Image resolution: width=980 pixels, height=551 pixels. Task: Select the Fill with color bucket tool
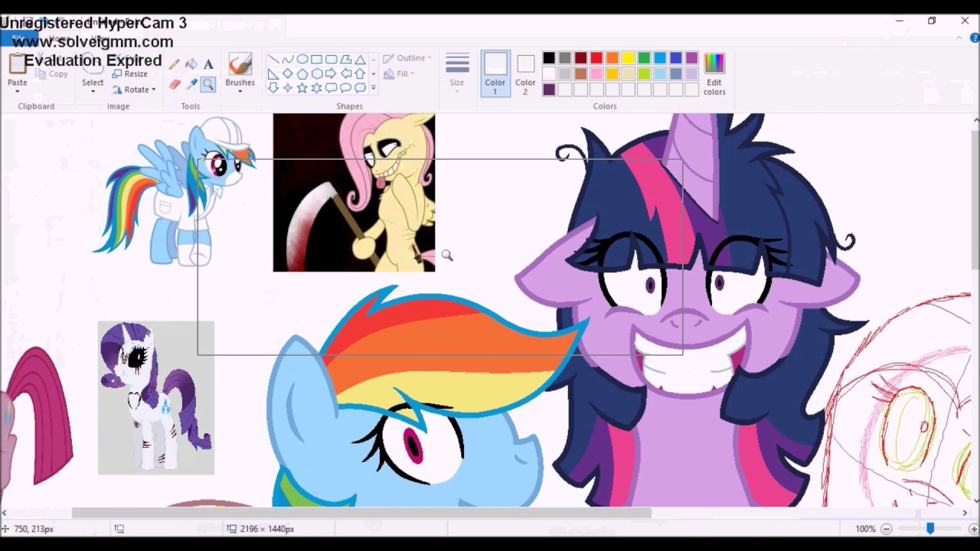pyautogui.click(x=191, y=65)
